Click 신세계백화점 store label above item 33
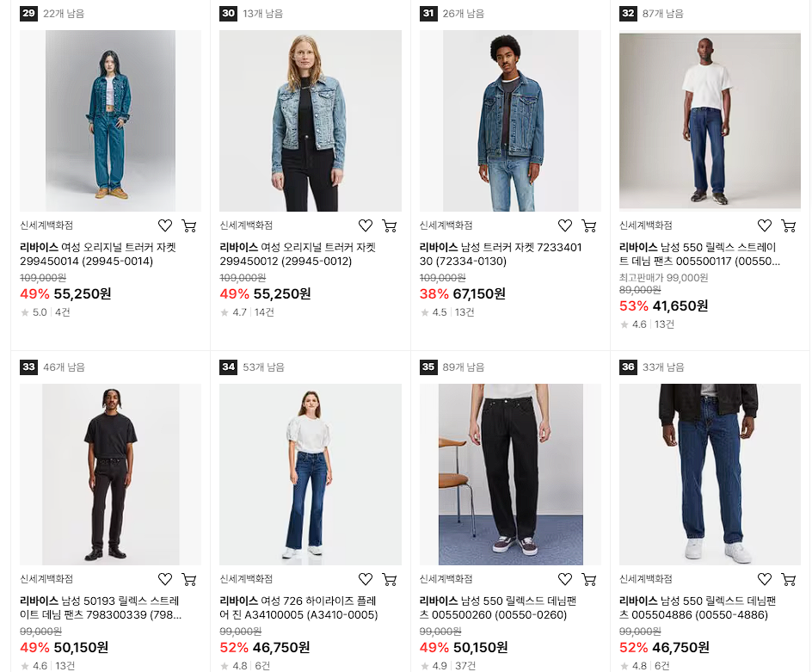812x672 pixels. coord(46,579)
